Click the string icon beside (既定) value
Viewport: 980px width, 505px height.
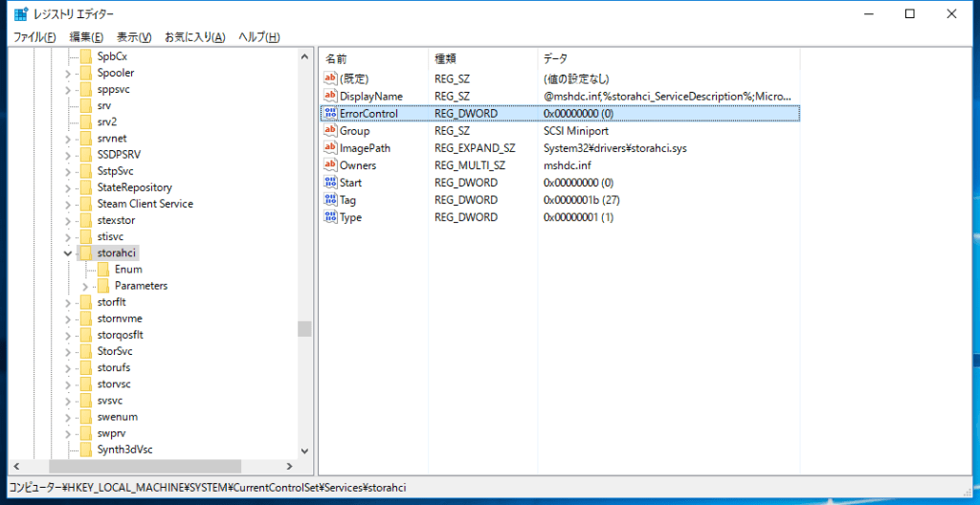pyautogui.click(x=330, y=78)
